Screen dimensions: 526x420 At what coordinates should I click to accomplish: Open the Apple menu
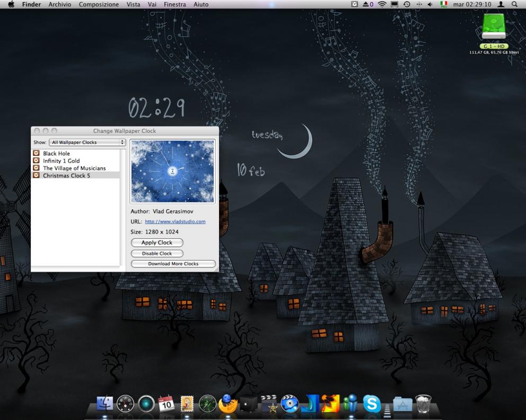(x=11, y=4)
